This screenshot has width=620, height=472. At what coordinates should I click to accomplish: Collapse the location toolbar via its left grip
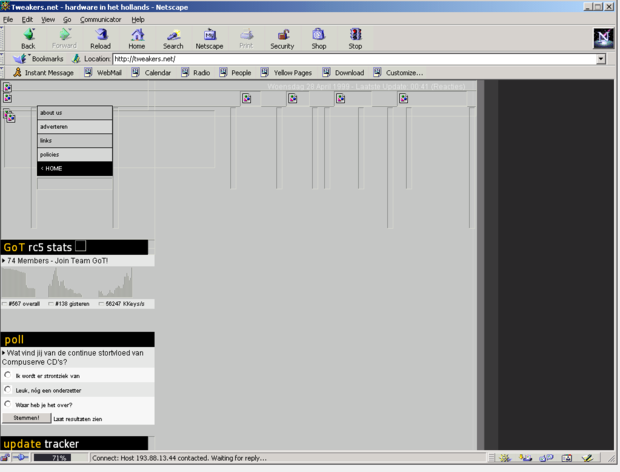coord(2,59)
